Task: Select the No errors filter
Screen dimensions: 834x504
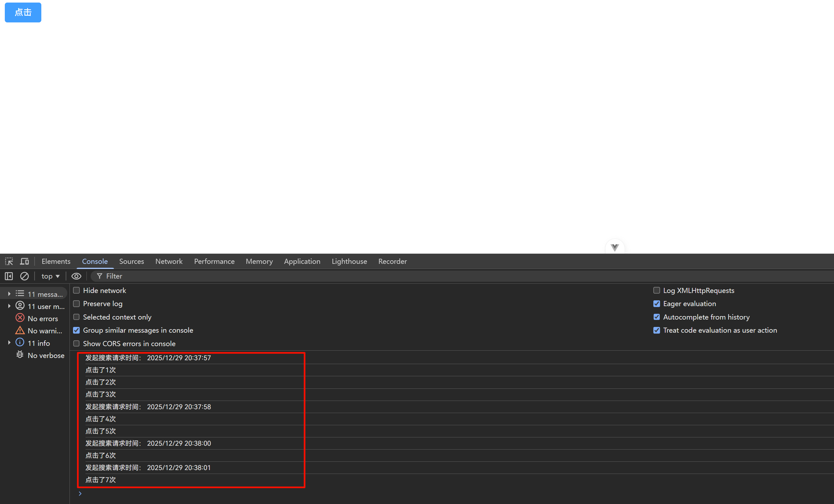Action: coord(42,319)
